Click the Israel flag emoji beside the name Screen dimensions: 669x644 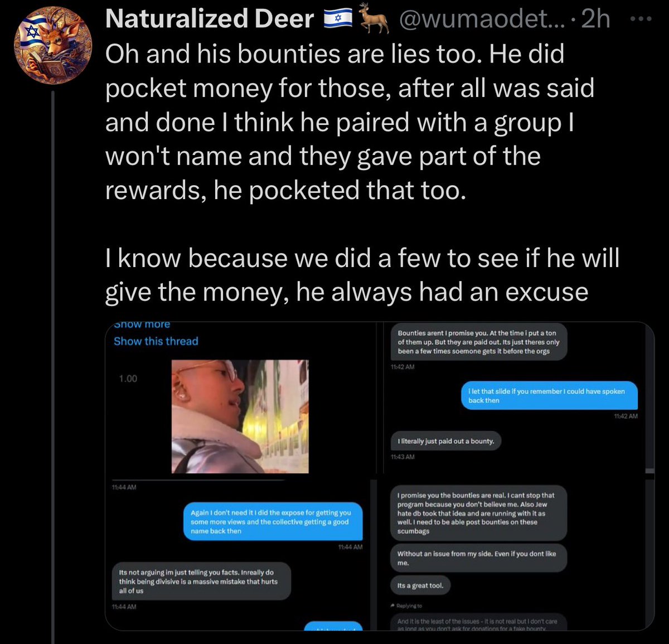click(x=338, y=20)
